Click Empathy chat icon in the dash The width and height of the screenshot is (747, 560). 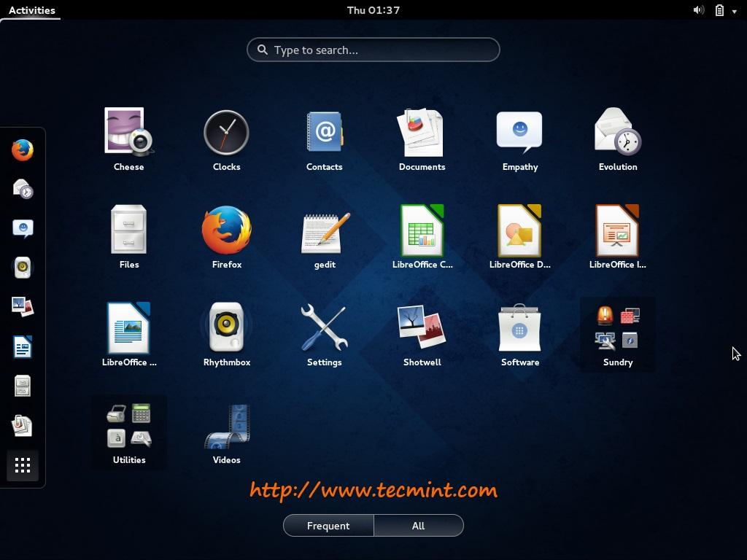click(23, 229)
